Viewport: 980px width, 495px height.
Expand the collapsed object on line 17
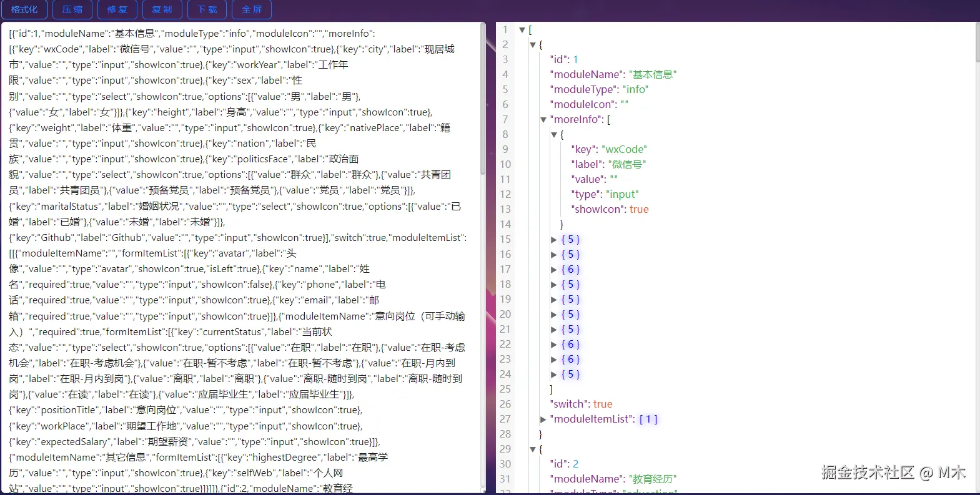pos(554,270)
